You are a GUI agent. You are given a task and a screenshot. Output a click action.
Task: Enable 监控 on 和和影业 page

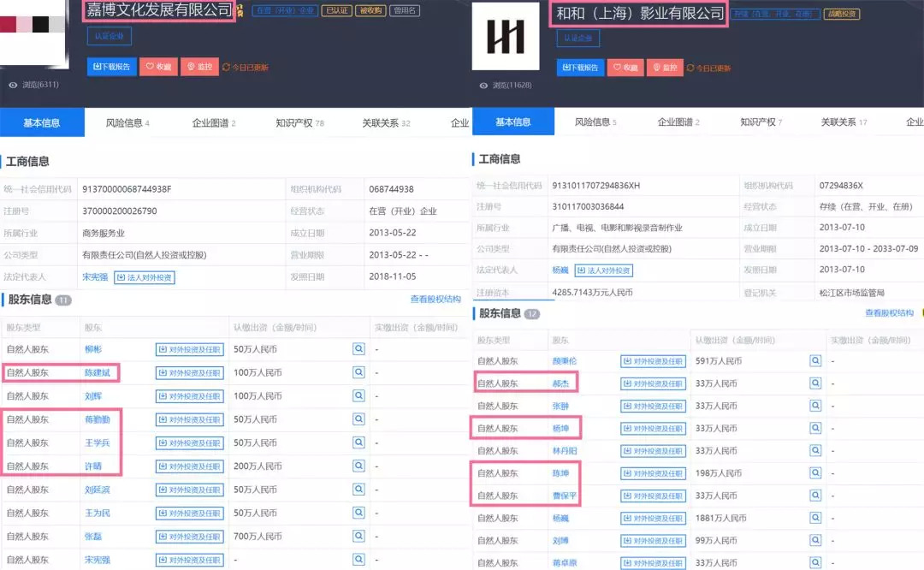click(x=665, y=68)
